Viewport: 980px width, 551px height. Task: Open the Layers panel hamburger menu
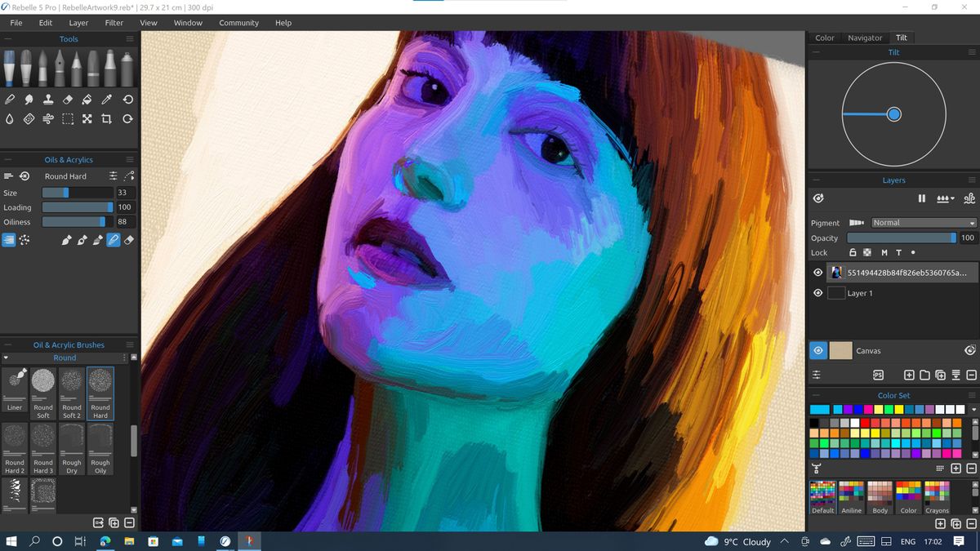point(972,180)
